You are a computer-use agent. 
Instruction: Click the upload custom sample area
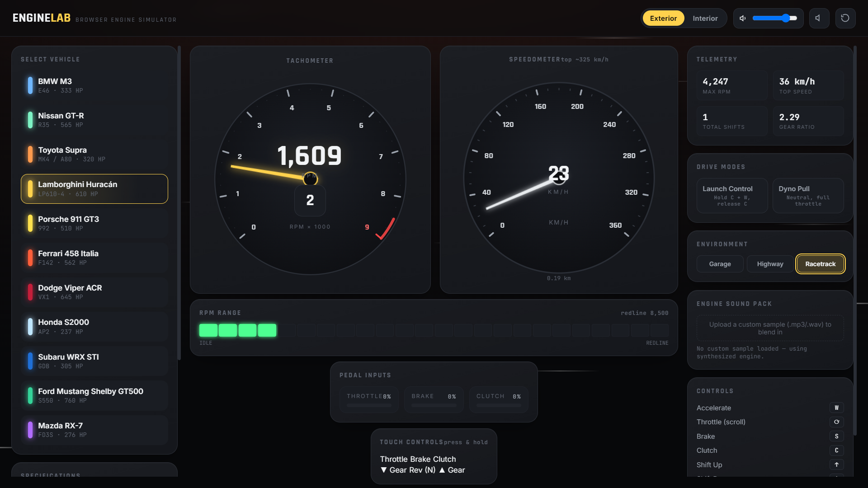tap(770, 328)
